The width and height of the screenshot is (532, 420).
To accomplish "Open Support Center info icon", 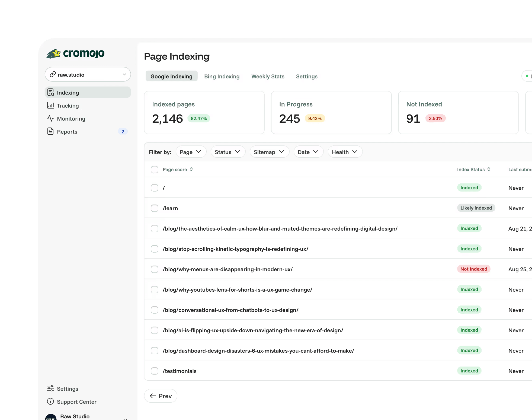I will click(x=50, y=401).
